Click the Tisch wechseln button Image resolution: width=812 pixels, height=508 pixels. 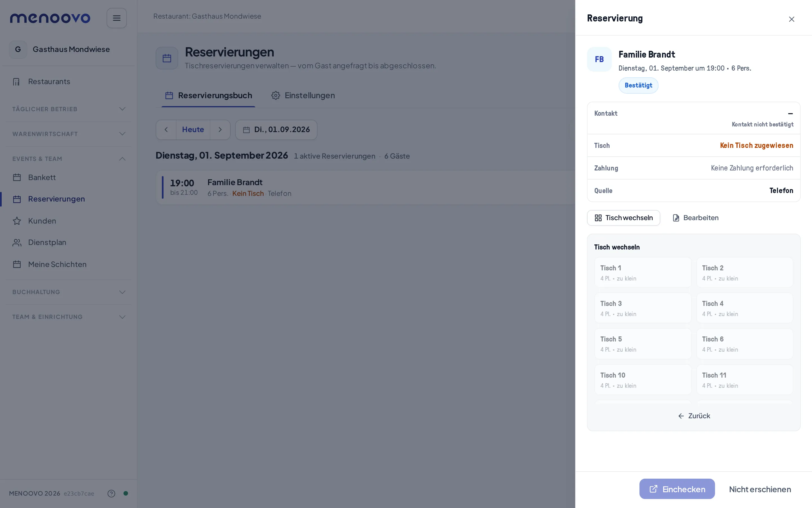point(623,218)
